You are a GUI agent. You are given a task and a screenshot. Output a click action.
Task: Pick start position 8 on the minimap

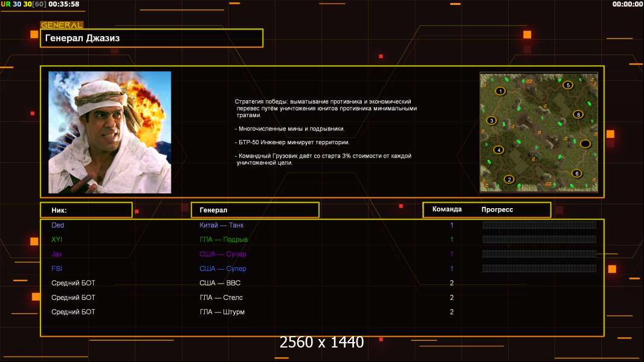pyautogui.click(x=578, y=115)
